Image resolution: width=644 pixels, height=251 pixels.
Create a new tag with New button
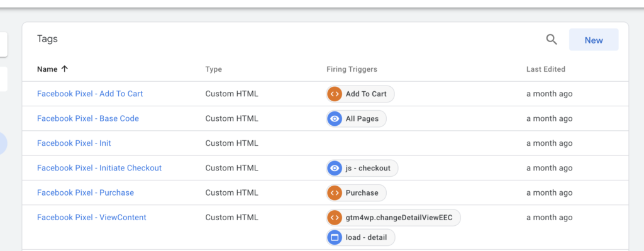point(594,40)
